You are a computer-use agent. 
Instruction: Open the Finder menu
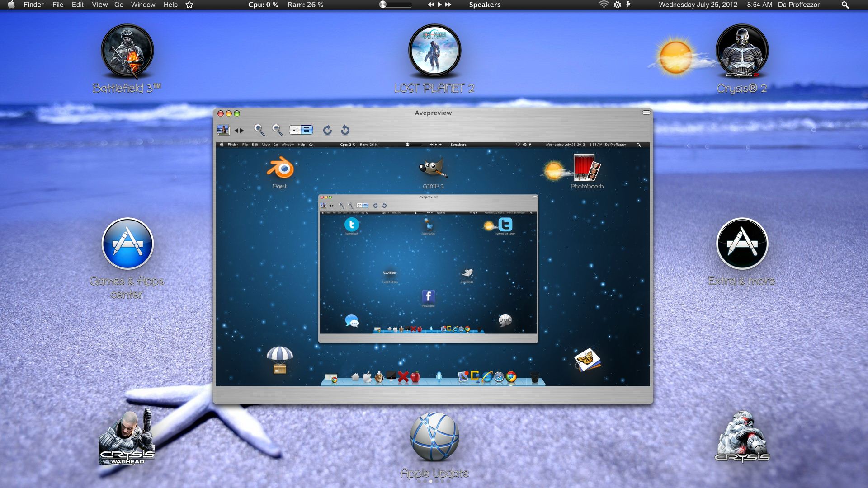pos(33,5)
